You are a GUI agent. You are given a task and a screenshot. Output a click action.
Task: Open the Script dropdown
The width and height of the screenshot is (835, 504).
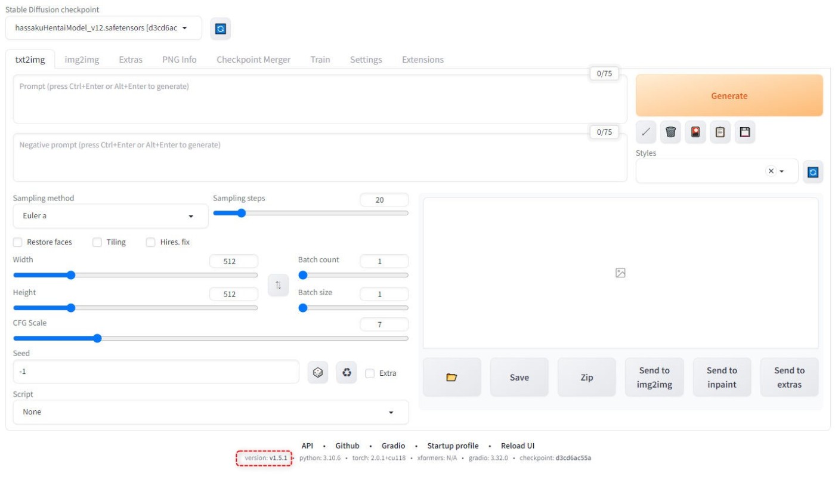point(211,412)
